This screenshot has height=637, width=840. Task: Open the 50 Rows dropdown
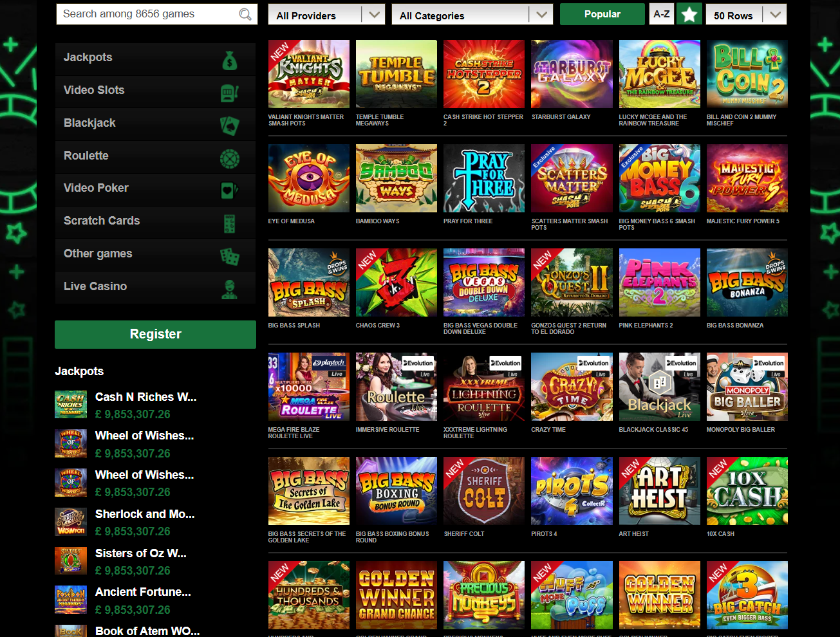click(x=746, y=15)
